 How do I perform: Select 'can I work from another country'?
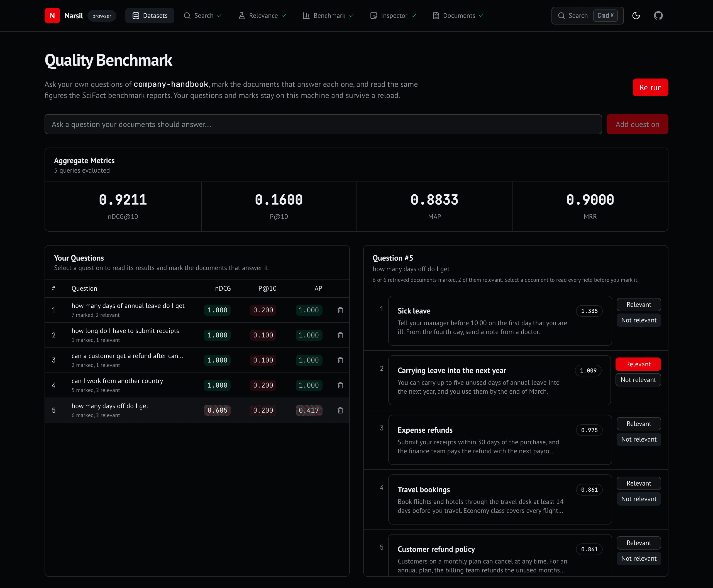coord(197,385)
